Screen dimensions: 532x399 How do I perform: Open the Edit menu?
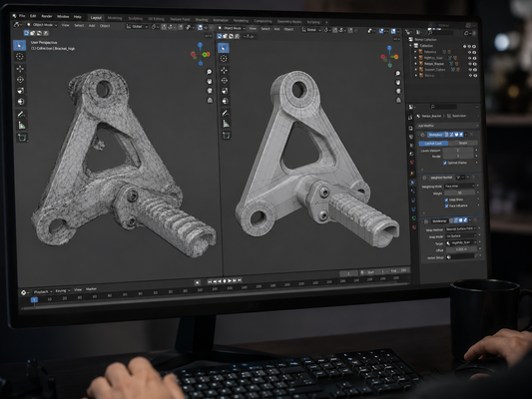point(33,16)
